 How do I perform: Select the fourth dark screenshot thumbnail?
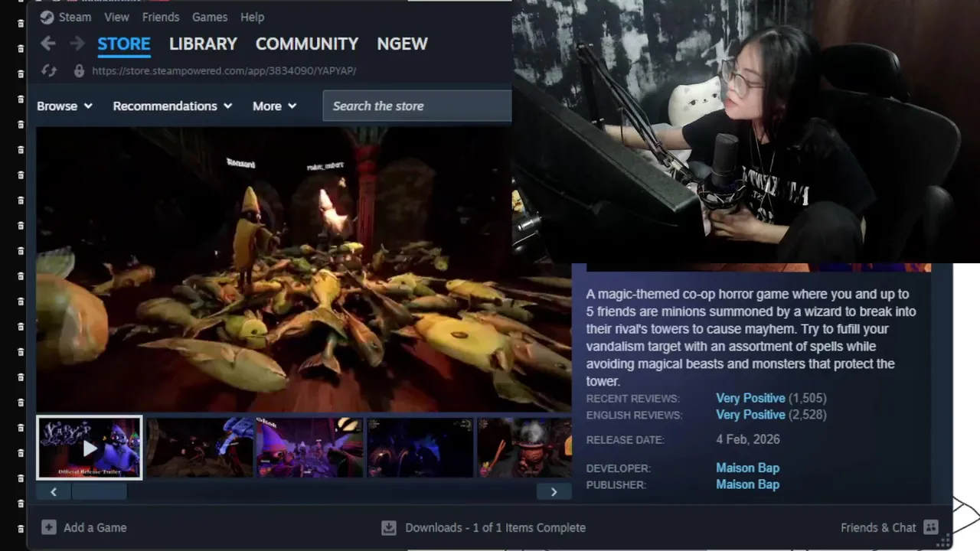pyautogui.click(x=420, y=448)
